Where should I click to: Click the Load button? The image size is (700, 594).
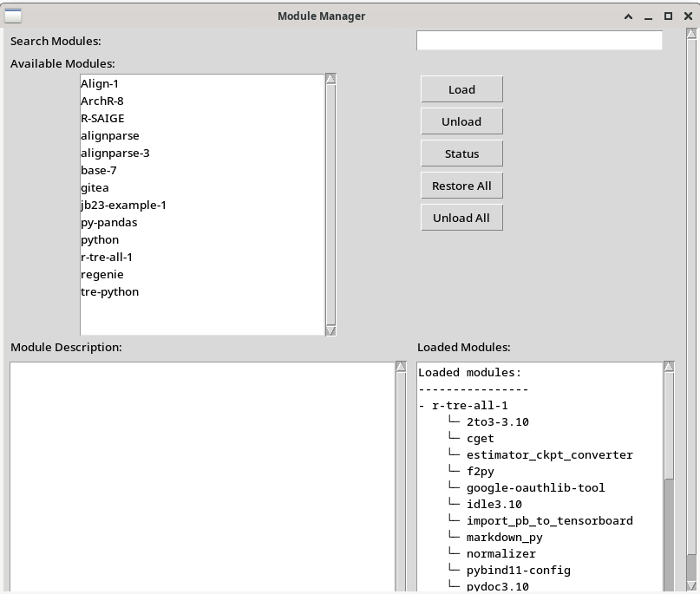[x=461, y=89]
